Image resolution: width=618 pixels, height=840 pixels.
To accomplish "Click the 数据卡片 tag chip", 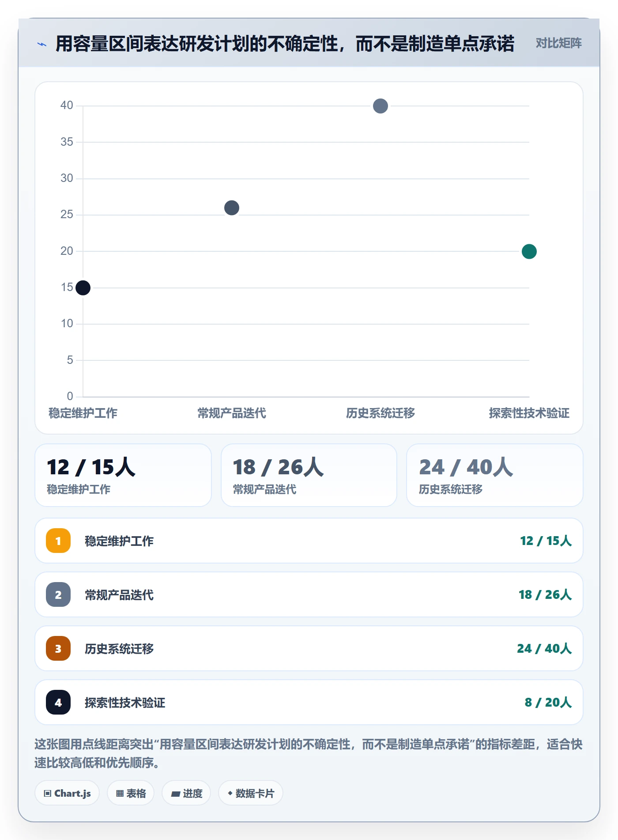I will click(x=251, y=793).
